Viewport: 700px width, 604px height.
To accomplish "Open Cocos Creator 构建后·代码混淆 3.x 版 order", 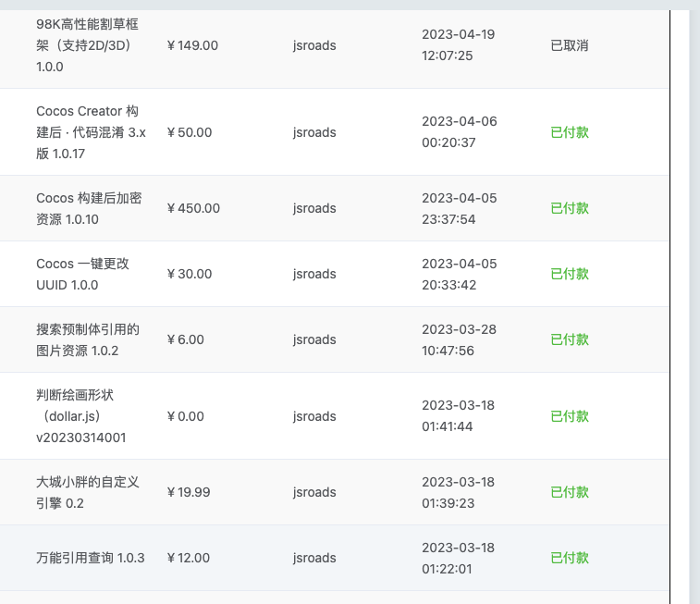I will tap(91, 132).
